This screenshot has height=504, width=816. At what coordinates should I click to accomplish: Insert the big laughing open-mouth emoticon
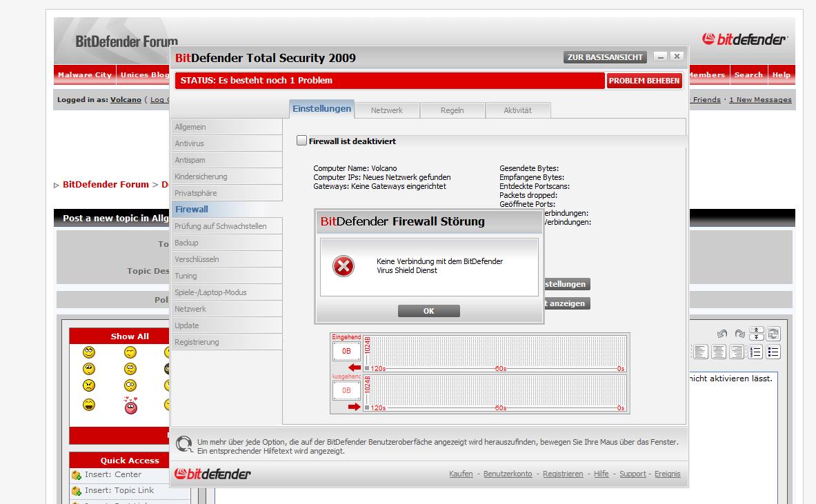[x=89, y=405]
